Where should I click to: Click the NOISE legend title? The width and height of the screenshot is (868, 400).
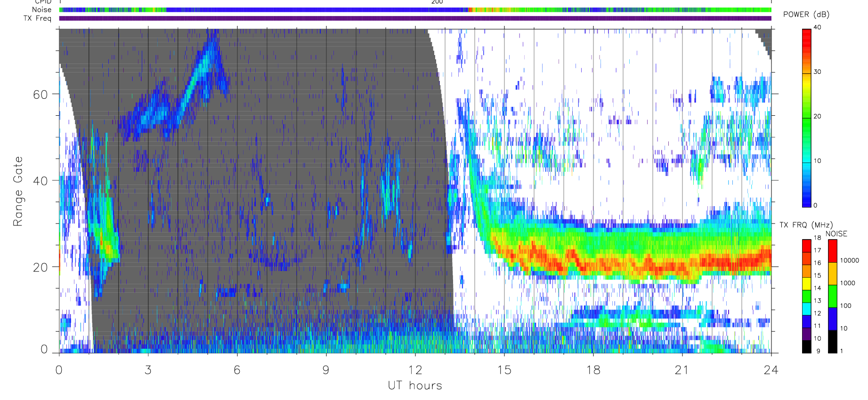point(836,234)
